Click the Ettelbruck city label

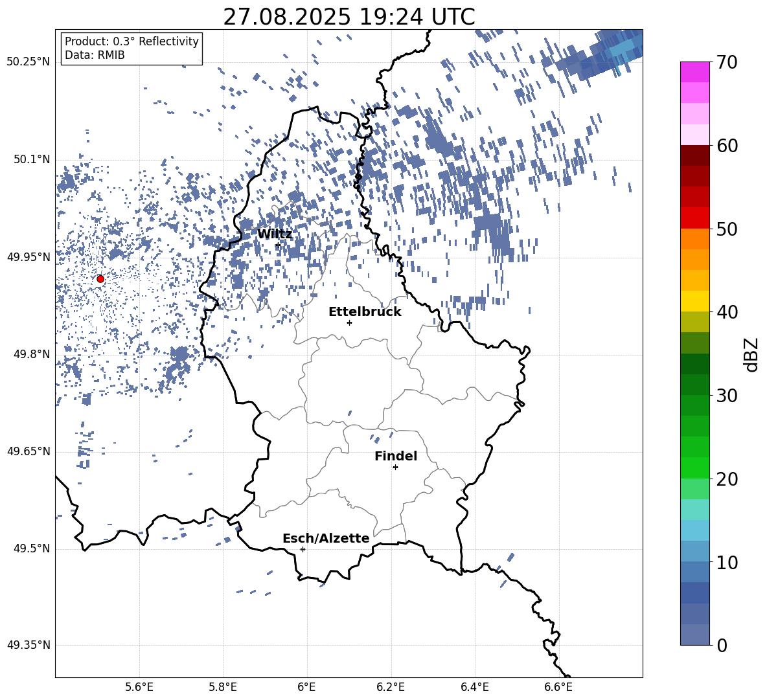[x=365, y=312]
